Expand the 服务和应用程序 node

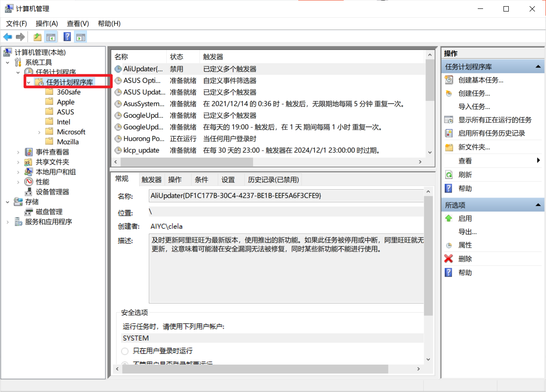coord(8,221)
